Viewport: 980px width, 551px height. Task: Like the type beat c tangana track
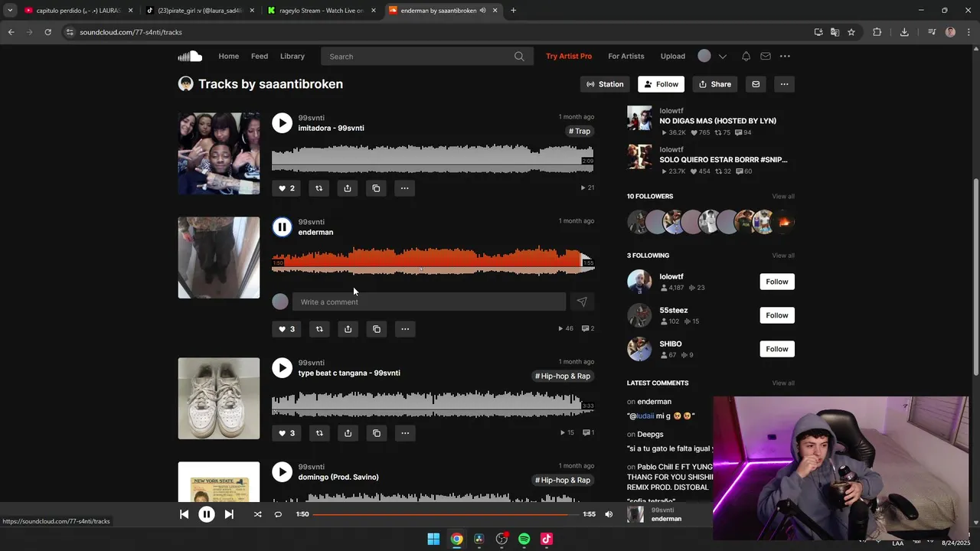[x=286, y=433]
